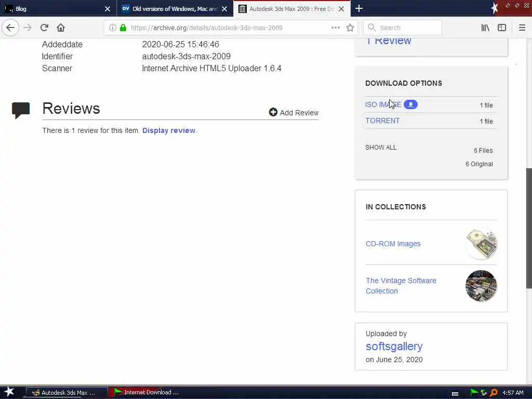Bookmark this page with the star
The width and height of the screenshot is (532, 399).
click(350, 28)
